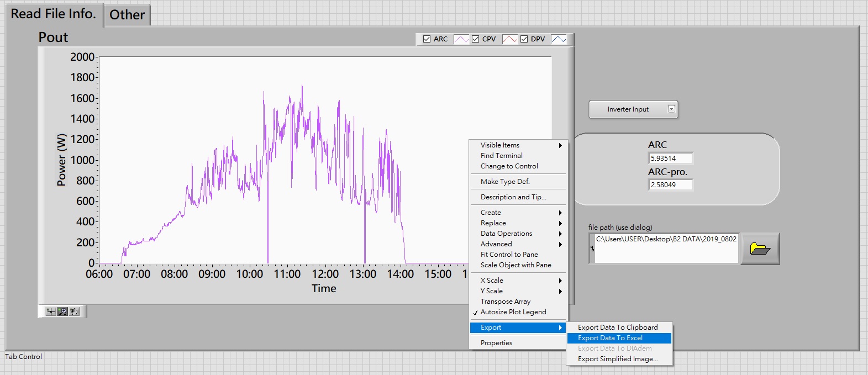Select the crosshair cursor tool in graph palette
Screen dimensions: 868x375
coord(51,311)
